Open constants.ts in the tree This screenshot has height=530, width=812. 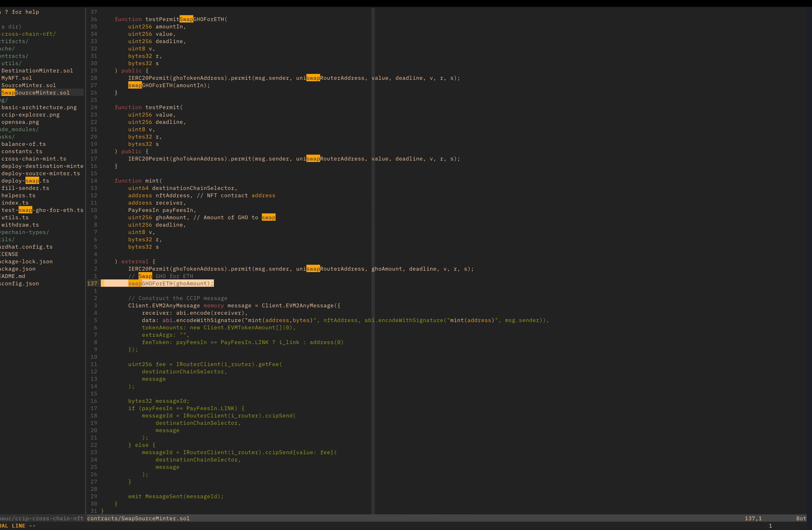point(22,152)
